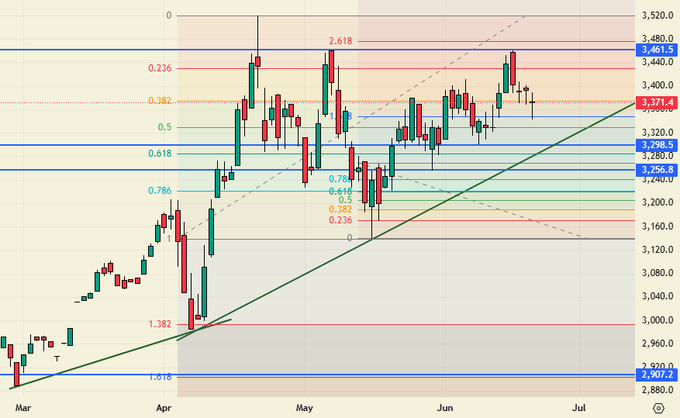Click the Jul label on time axis
The width and height of the screenshot is (680, 418).
(578, 408)
